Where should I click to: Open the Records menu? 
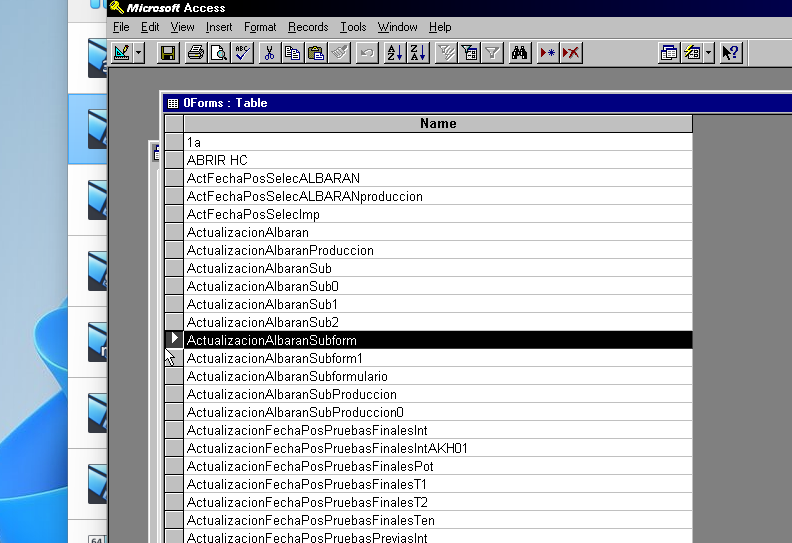pos(308,27)
